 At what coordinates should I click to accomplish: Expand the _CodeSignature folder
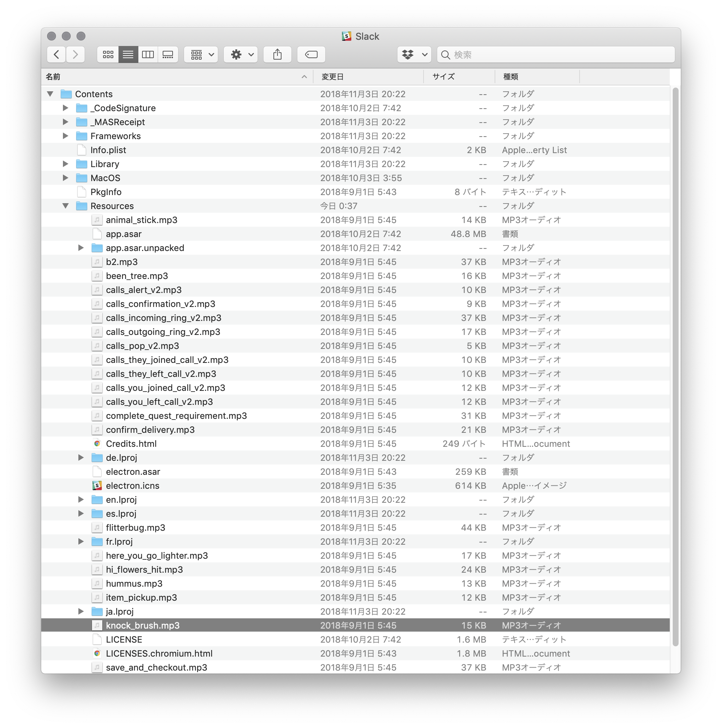66,108
